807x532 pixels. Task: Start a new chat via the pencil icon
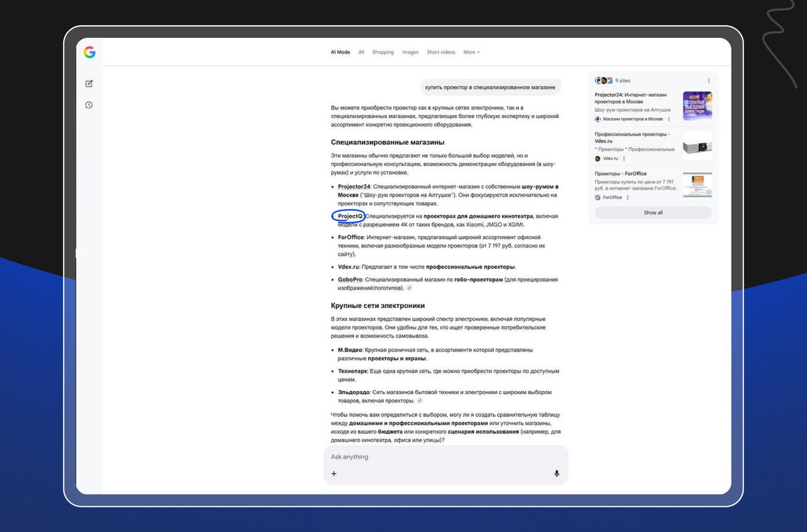(89, 84)
